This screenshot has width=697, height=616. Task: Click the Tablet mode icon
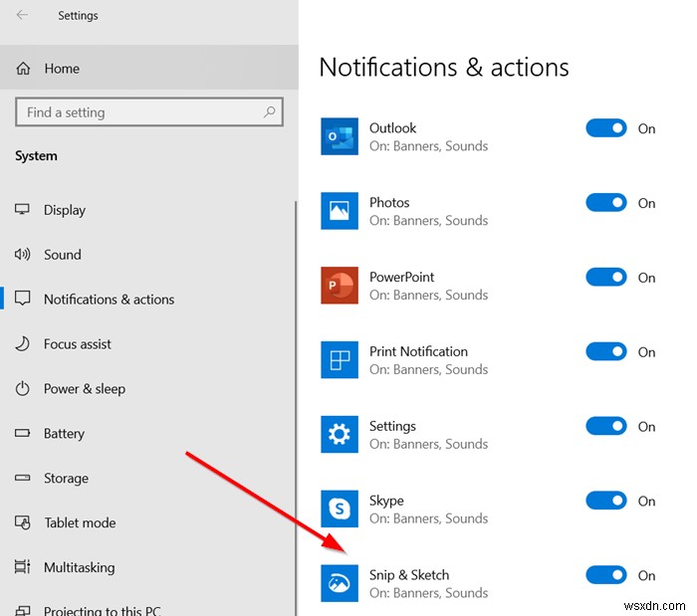22,522
